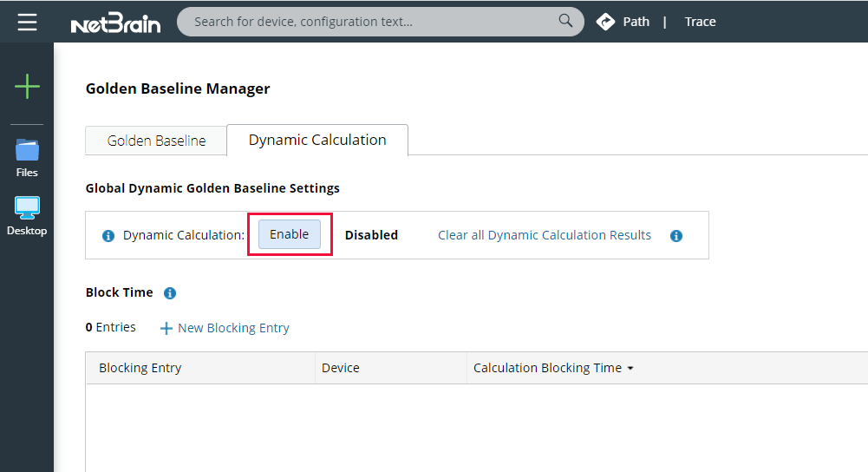This screenshot has width=868, height=472.
Task: Click the Golden Baseline Manager heading
Action: click(178, 88)
